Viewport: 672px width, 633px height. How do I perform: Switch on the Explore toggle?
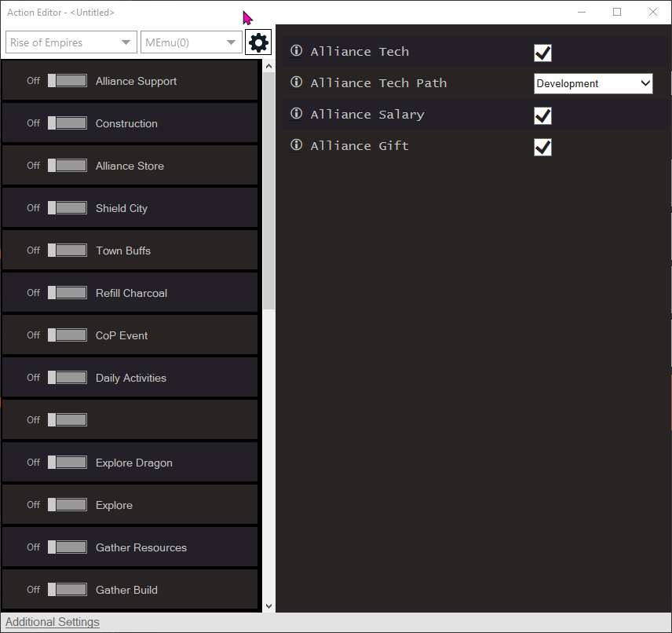(x=68, y=505)
